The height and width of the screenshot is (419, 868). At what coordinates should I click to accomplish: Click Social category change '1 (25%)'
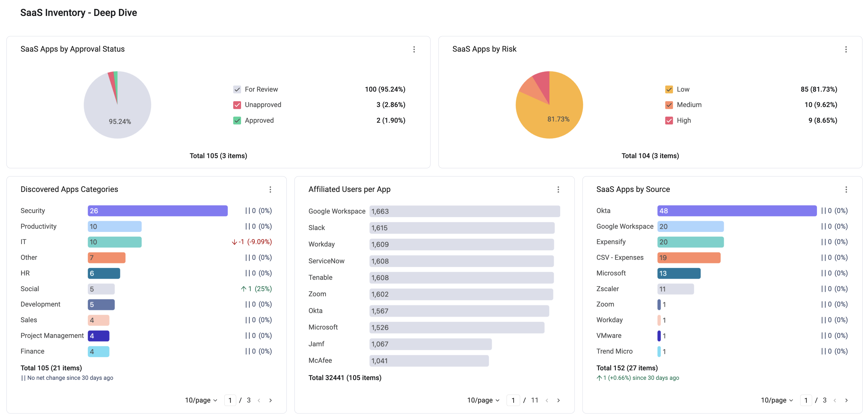point(256,289)
